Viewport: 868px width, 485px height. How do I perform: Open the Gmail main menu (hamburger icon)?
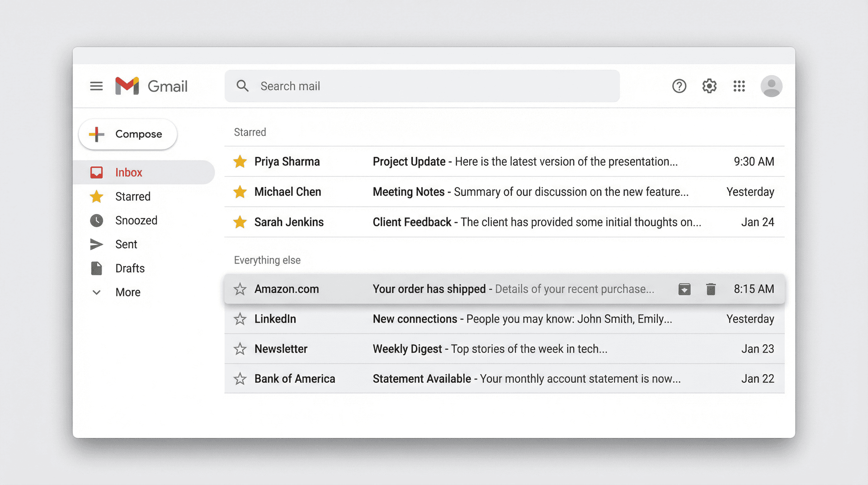point(96,86)
